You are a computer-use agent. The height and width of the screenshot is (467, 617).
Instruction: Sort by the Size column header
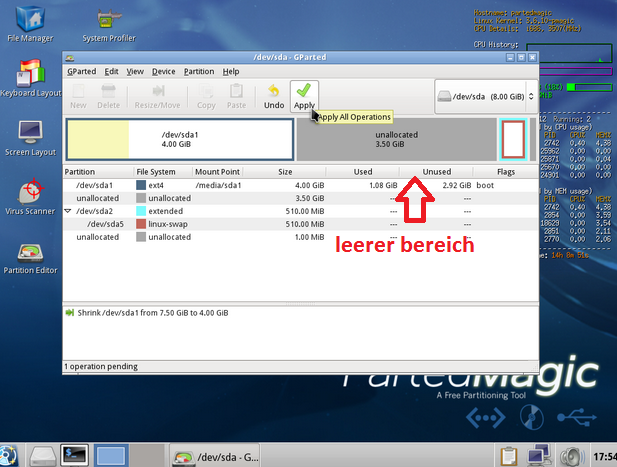tap(285, 172)
